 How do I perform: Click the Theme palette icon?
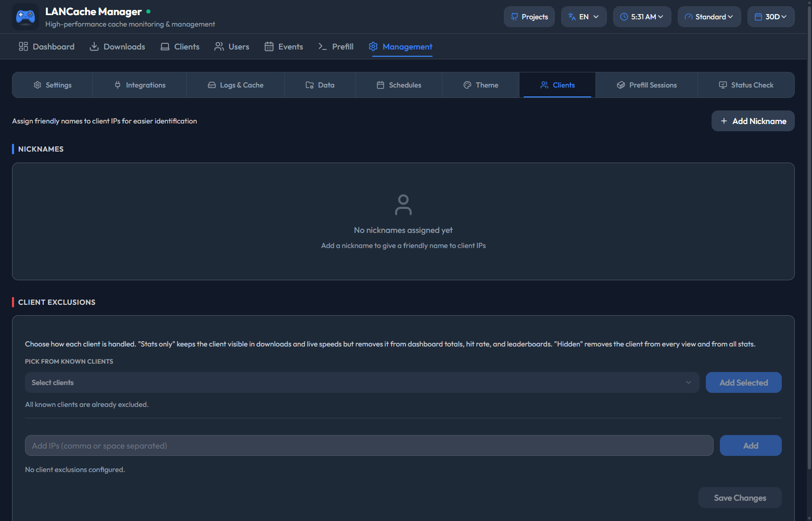(467, 85)
